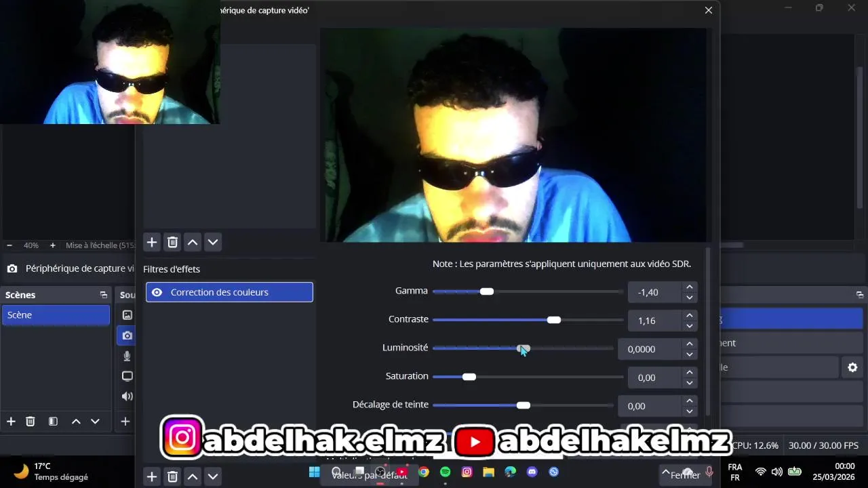Screen dimensions: 868x488
Task: Delete filter using trash icon in upper filters toolbar
Action: point(172,242)
